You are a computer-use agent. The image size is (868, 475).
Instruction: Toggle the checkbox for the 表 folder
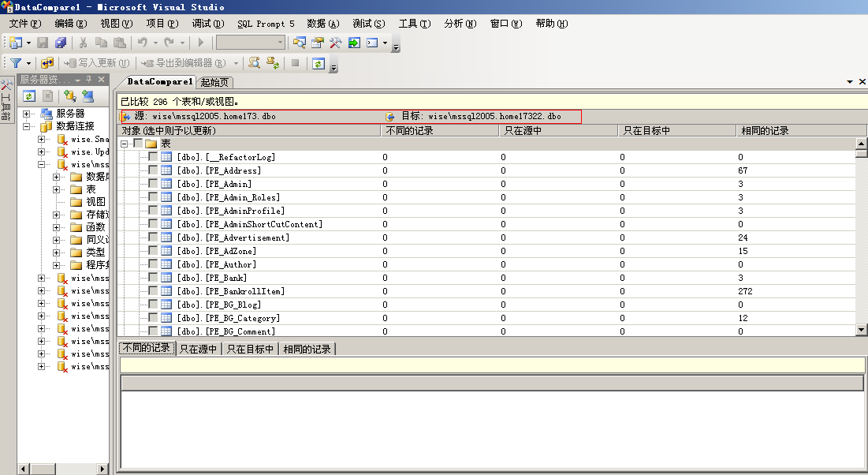(139, 144)
